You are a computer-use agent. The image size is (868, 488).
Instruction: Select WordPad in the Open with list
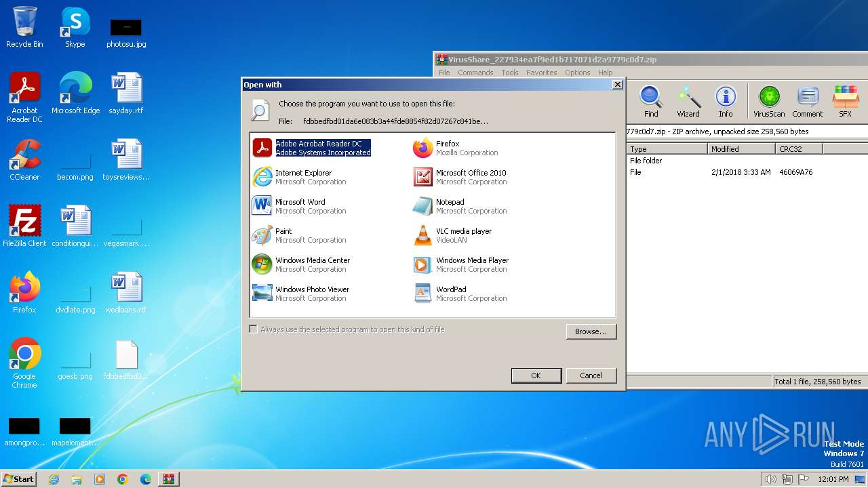pos(460,293)
